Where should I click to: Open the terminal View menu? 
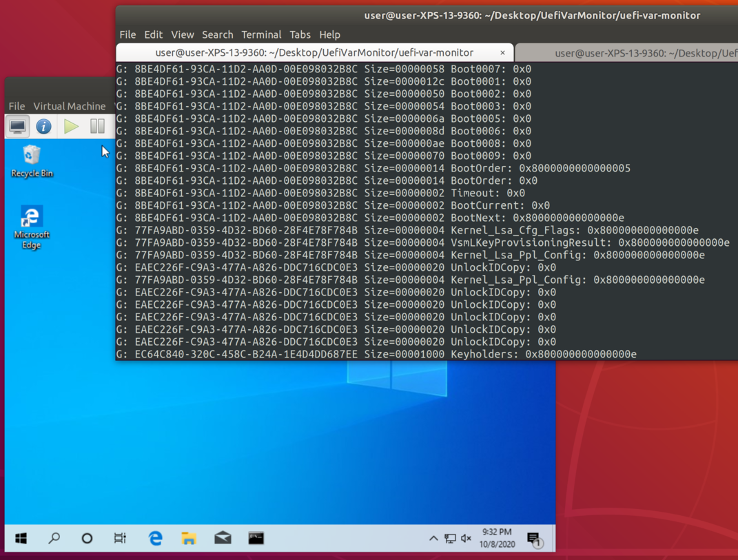(182, 35)
